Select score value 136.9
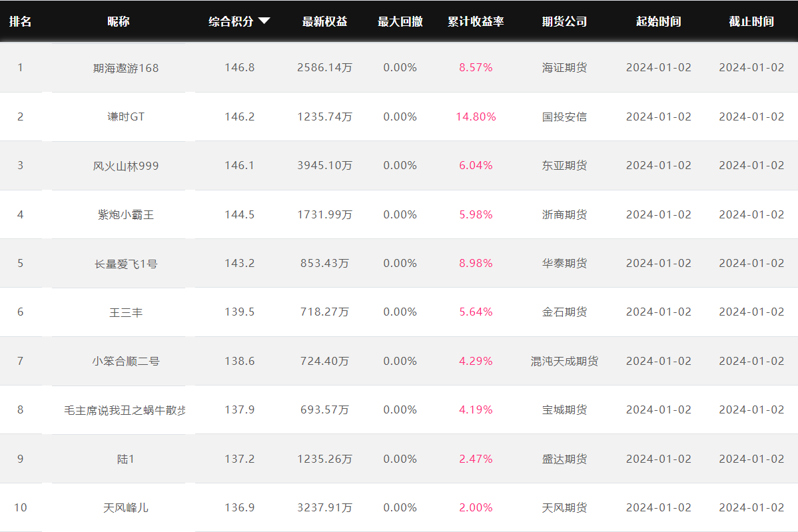This screenshot has height=532, width=798. [240, 507]
